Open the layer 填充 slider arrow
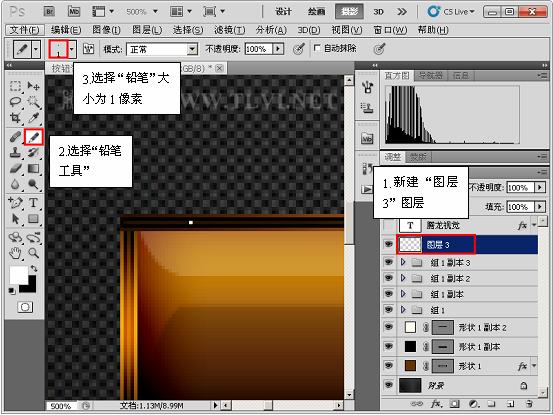553x415 pixels. (540, 206)
